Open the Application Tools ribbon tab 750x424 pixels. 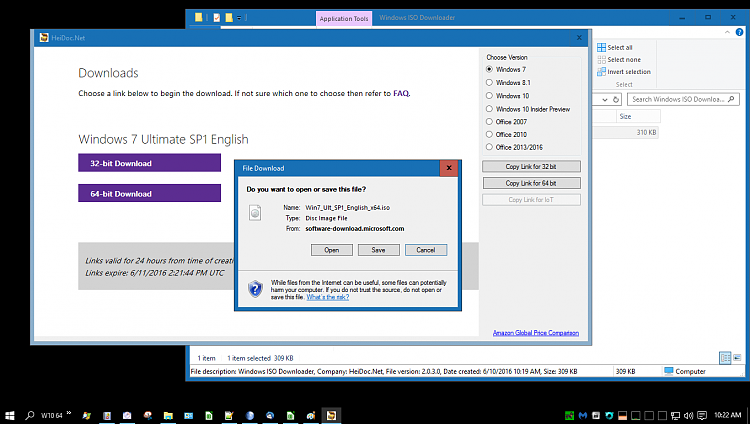[344, 19]
